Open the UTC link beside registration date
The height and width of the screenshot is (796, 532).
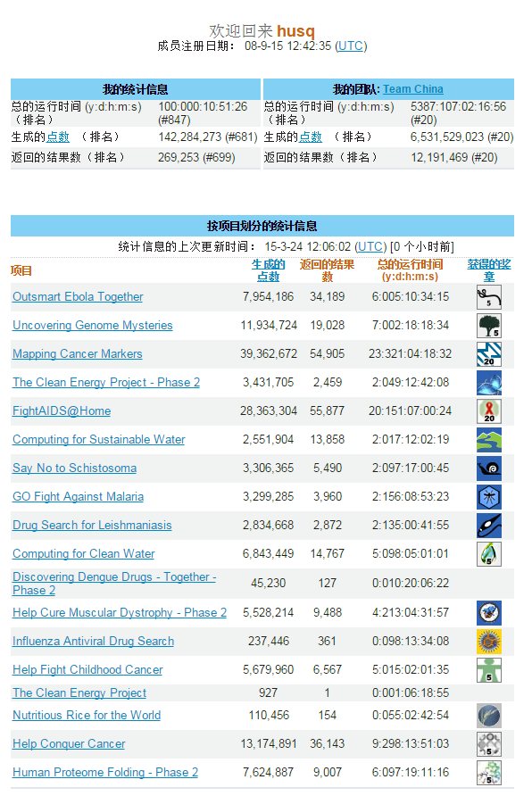tap(350, 46)
